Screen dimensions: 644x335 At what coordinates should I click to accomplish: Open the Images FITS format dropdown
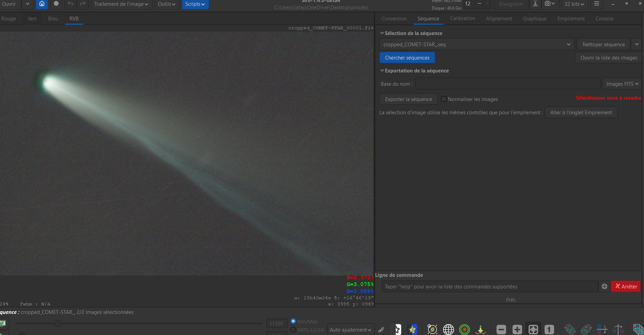pyautogui.click(x=622, y=84)
